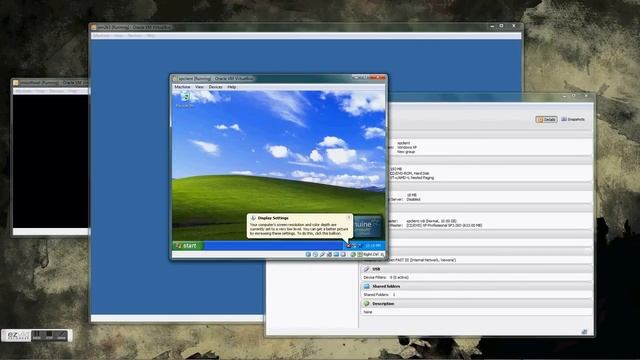
Task: Open View menu in xpclient window
Action: (x=199, y=87)
